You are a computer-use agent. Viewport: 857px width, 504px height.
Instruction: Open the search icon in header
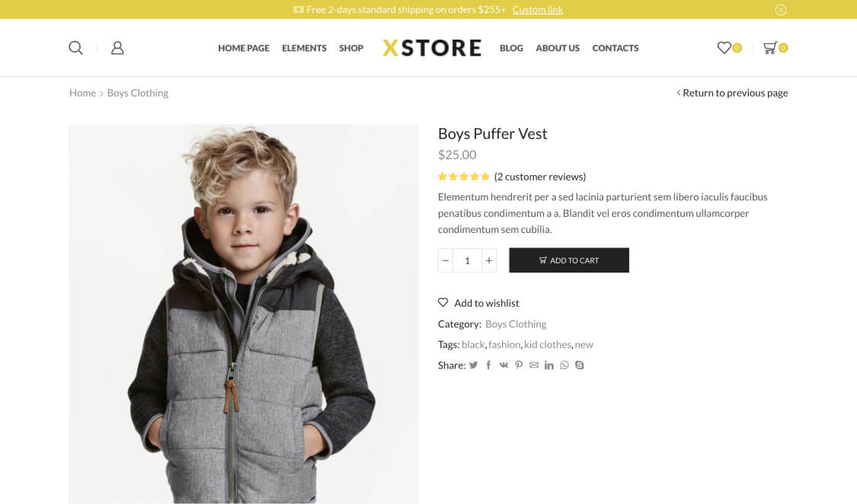75,48
